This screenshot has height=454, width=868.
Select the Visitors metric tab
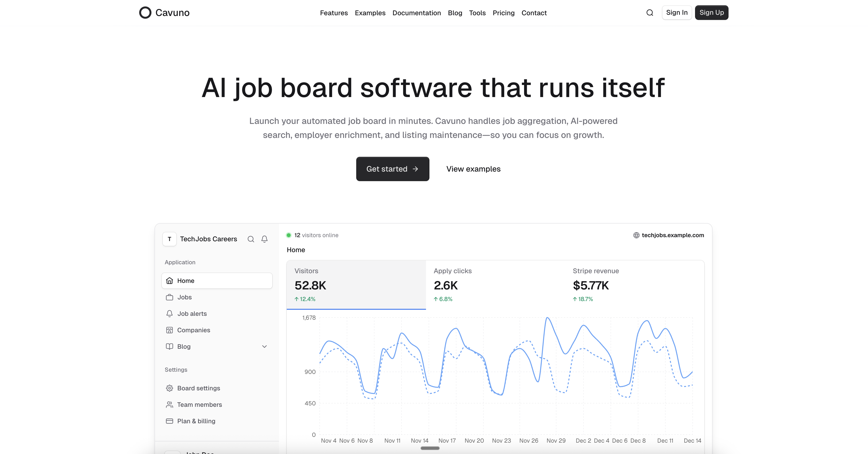tap(356, 285)
